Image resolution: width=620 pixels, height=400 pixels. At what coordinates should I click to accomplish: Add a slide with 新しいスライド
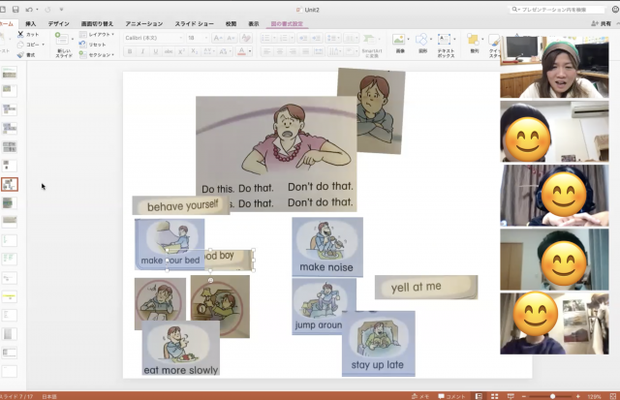pyautogui.click(x=63, y=45)
